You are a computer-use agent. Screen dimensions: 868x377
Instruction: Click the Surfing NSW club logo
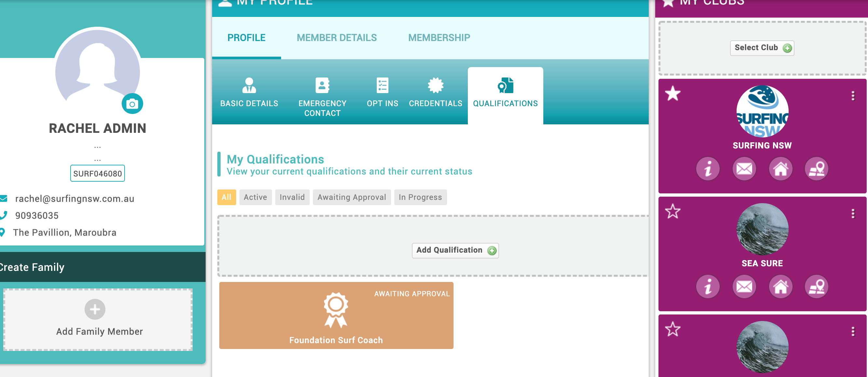[762, 111]
